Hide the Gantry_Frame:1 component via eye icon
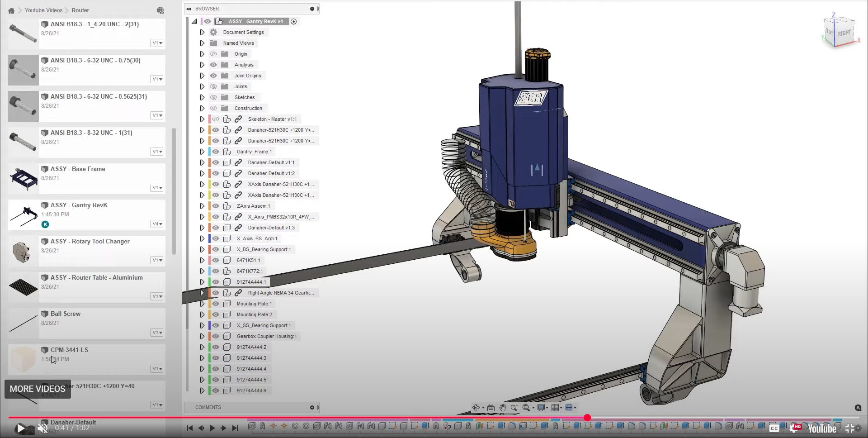Screen dimensions: 868x438 tap(216, 152)
